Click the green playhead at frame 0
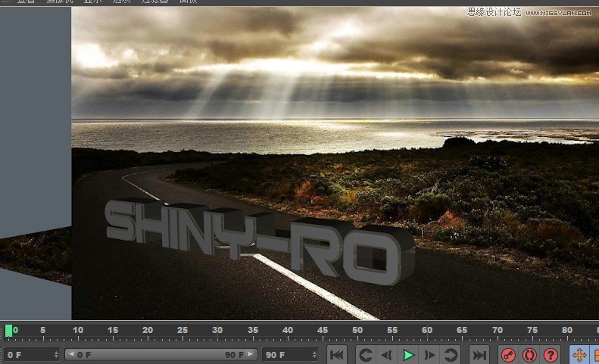Viewport: 599px width, 364px height. point(8,331)
